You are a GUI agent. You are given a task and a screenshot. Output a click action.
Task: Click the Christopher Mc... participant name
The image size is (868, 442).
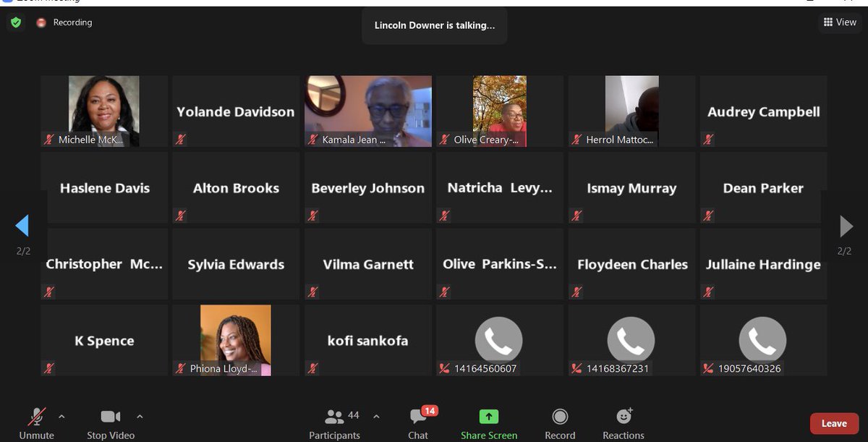tap(104, 264)
